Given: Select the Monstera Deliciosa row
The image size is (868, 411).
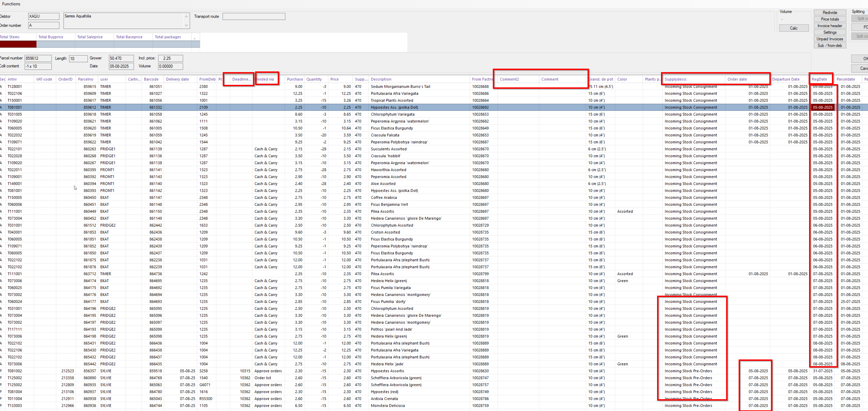Looking at the screenshot, I should [x=387, y=406].
